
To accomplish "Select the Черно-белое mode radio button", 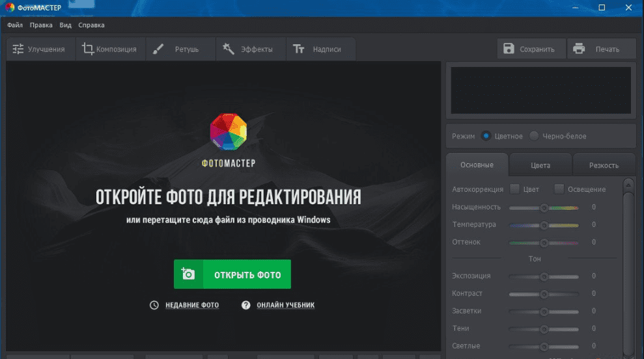I will pos(534,136).
